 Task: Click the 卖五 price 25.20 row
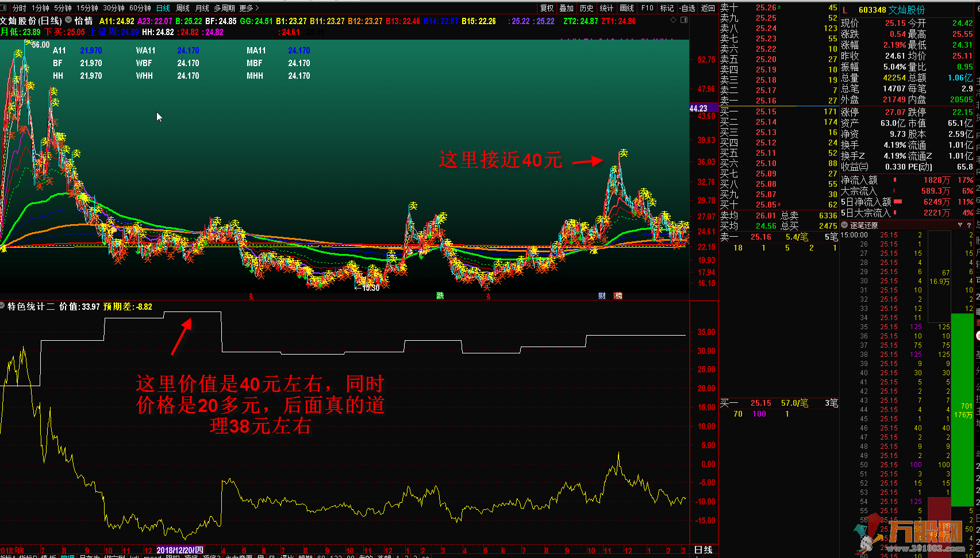click(x=779, y=59)
